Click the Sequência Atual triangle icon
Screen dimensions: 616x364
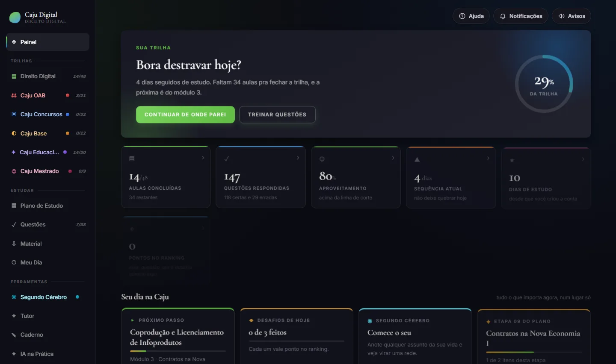[417, 159]
